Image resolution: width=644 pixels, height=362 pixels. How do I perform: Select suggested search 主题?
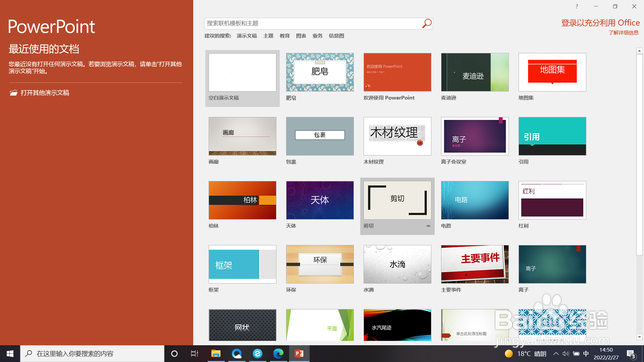[268, 36]
